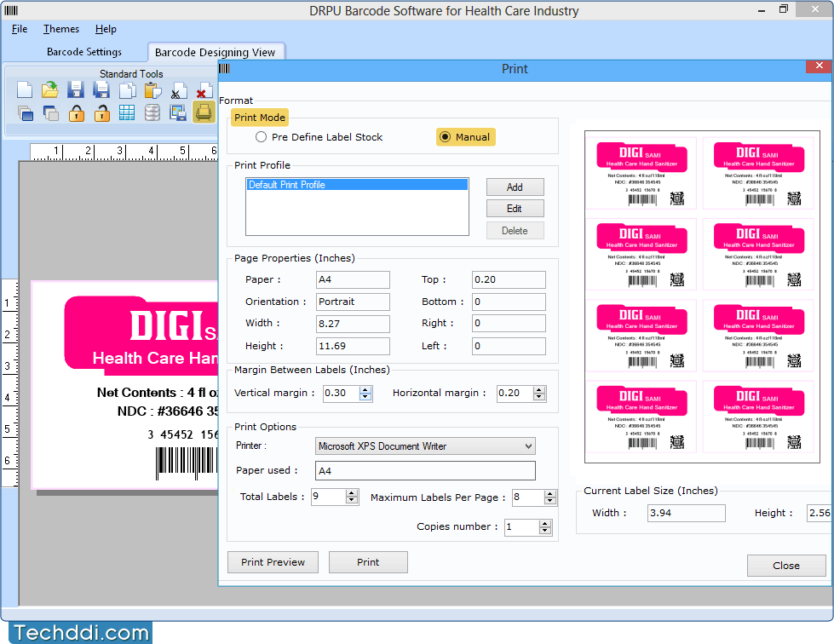The image size is (834, 644).
Task: Click the Vertical margin value 0.30
Action: pos(342,393)
